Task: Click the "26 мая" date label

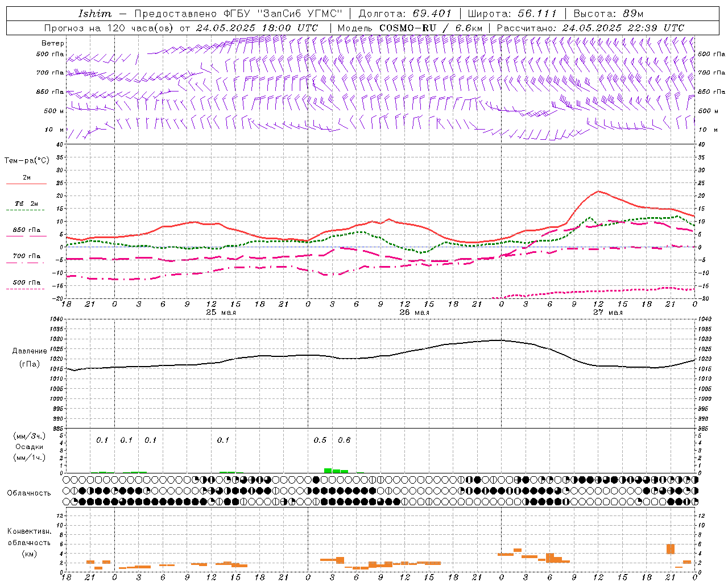Action: (x=414, y=313)
